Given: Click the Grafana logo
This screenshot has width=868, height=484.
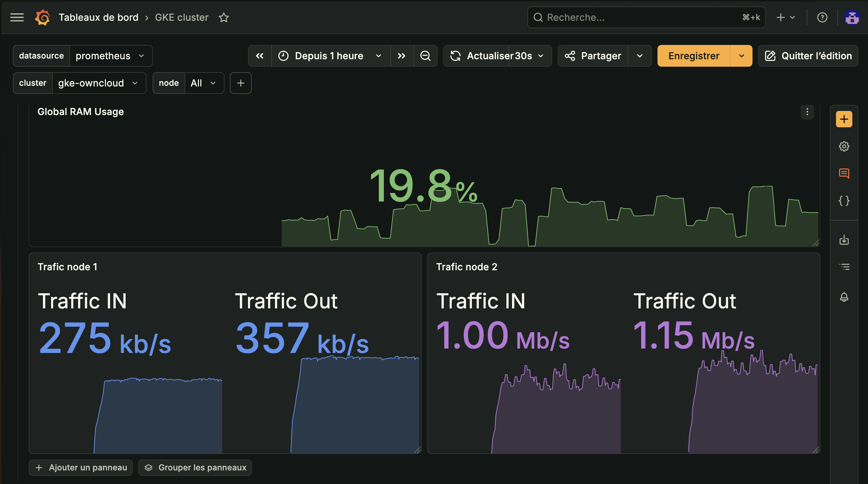Looking at the screenshot, I should tap(43, 17).
